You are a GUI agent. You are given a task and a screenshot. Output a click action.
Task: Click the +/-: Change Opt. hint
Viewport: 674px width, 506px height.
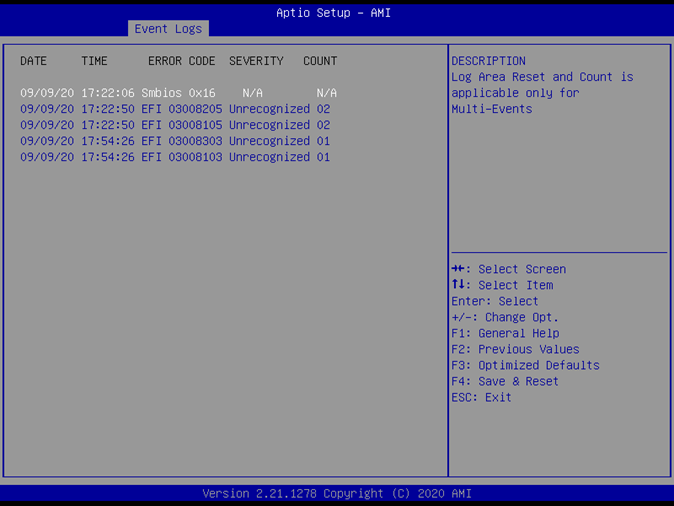[505, 317]
